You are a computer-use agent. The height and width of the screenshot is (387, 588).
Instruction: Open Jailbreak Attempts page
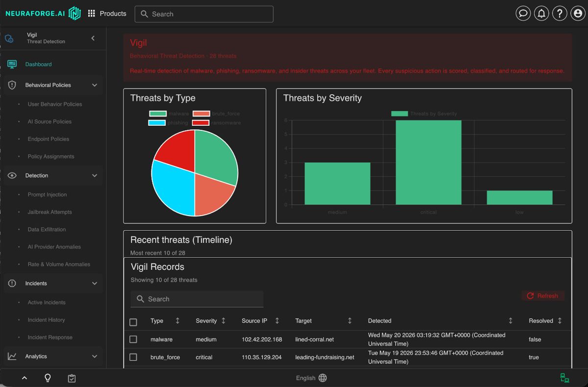49,212
